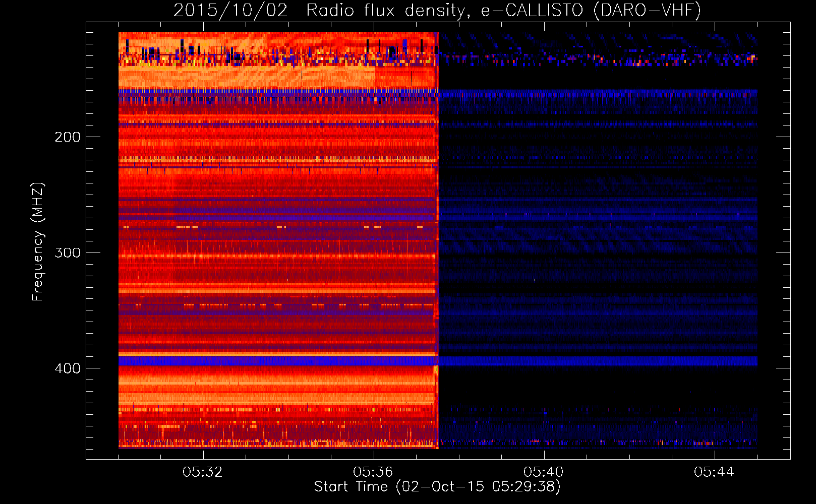The width and height of the screenshot is (816, 504).
Task: Click the "05:44" time tick label
Action: 714,472
